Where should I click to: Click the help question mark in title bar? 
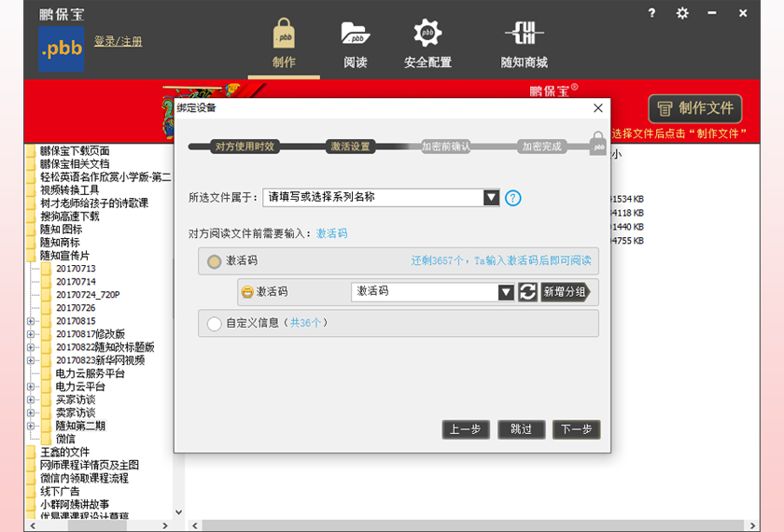tap(651, 13)
